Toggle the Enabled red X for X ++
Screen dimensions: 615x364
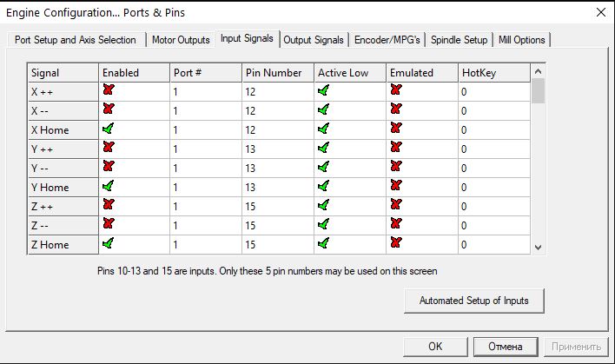pyautogui.click(x=109, y=90)
